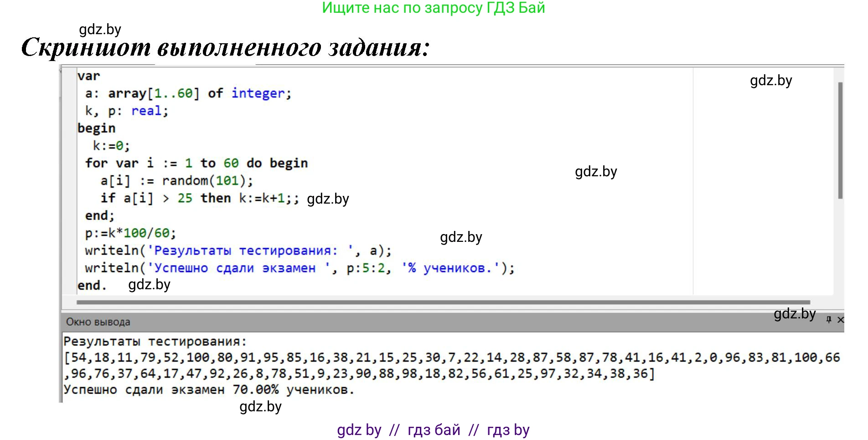Place cursor on the final 'end.' line
Viewport: 868px width, 440px height.
(92, 286)
